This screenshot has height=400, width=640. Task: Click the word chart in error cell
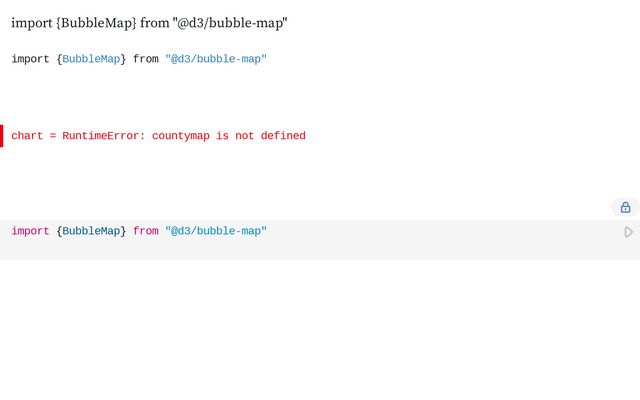click(27, 136)
